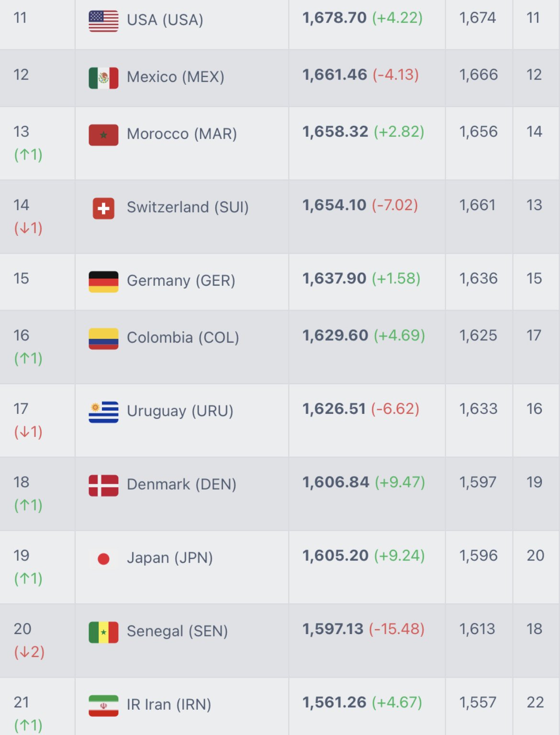Viewport: 560px width, 735px height.
Task: Click the Morocco flag icon
Action: coord(103,134)
